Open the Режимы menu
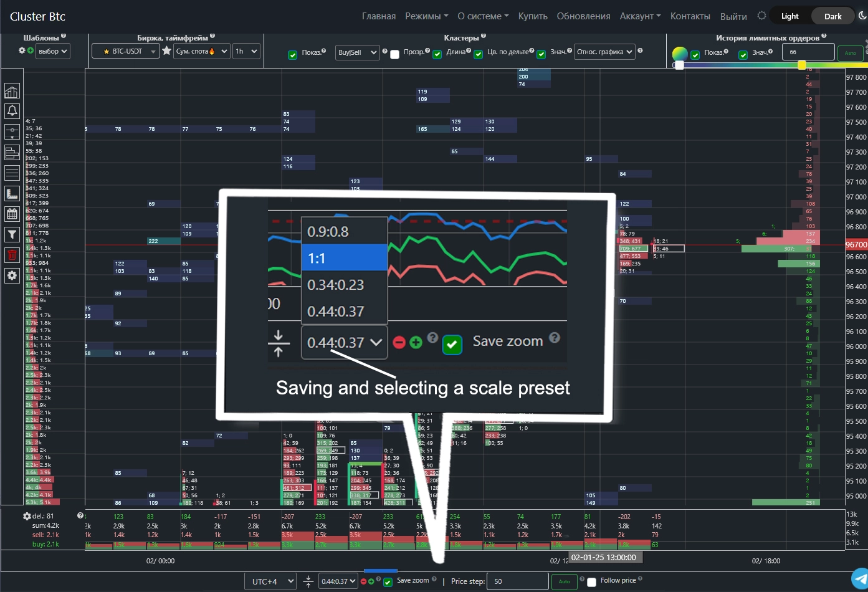This screenshot has width=868, height=592. pos(426,16)
